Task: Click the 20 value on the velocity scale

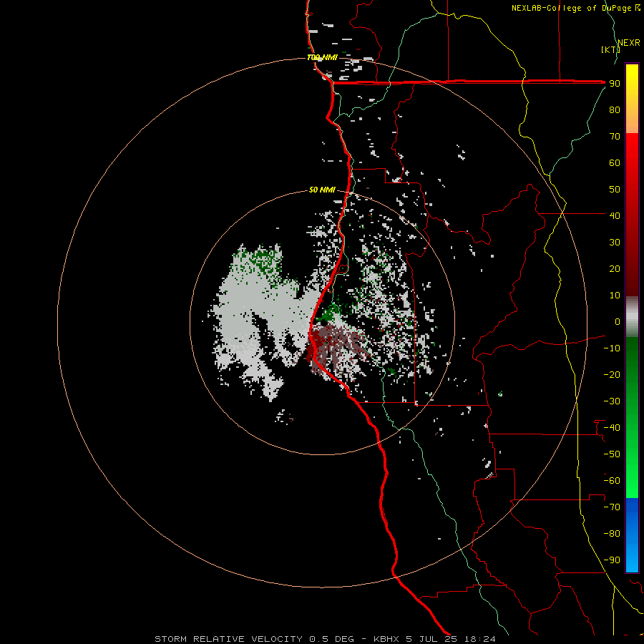Action: click(x=615, y=269)
